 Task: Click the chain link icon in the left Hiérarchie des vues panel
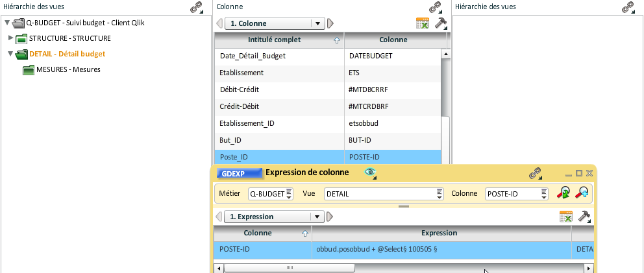click(x=197, y=7)
